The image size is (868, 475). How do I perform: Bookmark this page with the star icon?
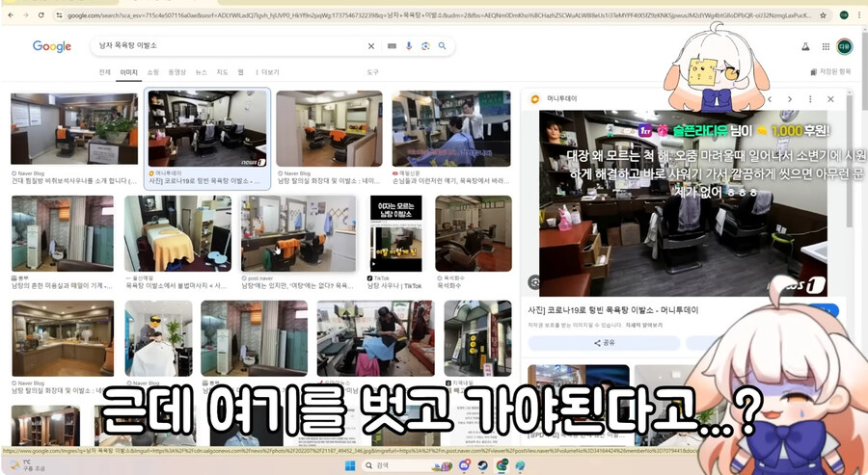tap(824, 15)
